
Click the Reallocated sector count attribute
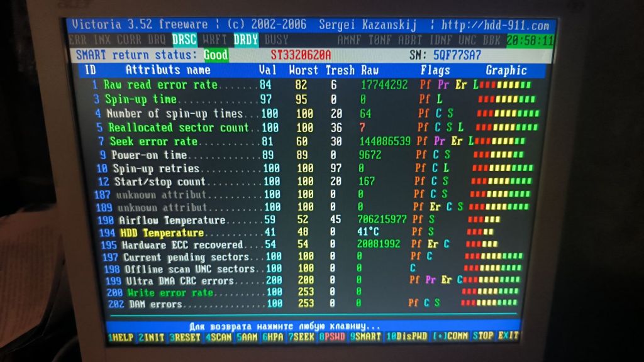click(x=178, y=127)
